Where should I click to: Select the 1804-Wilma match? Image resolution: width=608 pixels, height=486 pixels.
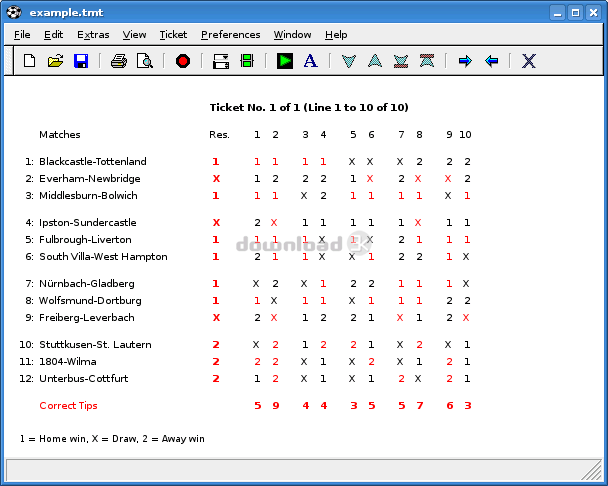68,361
